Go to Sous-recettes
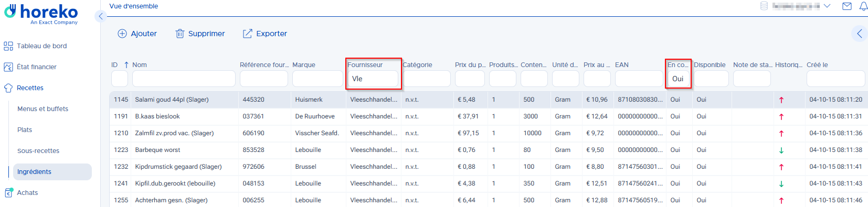 [x=38, y=151]
